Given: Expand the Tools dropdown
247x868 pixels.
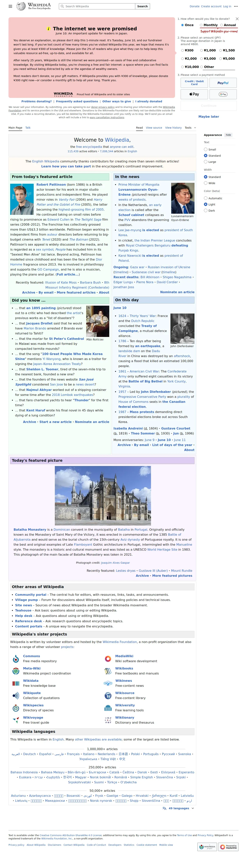Looking at the screenshot, I should coord(190,128).
